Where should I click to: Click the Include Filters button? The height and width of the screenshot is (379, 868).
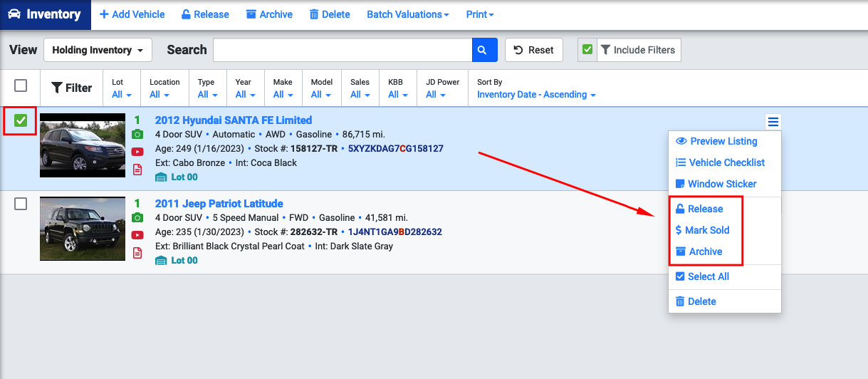[x=639, y=50]
